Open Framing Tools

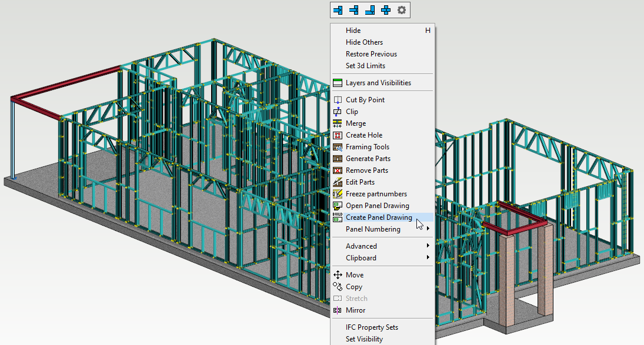[x=367, y=147]
